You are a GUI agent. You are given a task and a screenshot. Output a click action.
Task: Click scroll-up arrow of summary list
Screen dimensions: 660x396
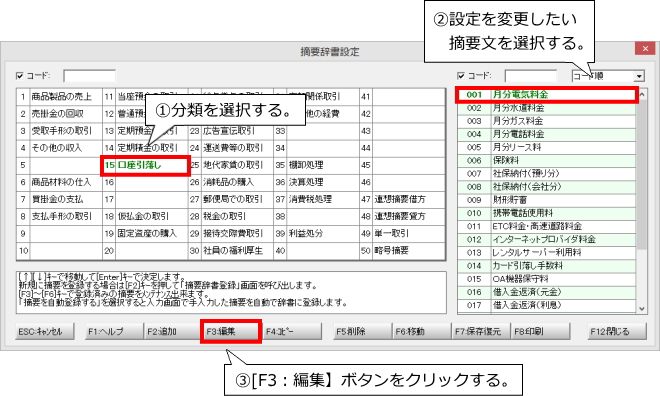(x=642, y=94)
